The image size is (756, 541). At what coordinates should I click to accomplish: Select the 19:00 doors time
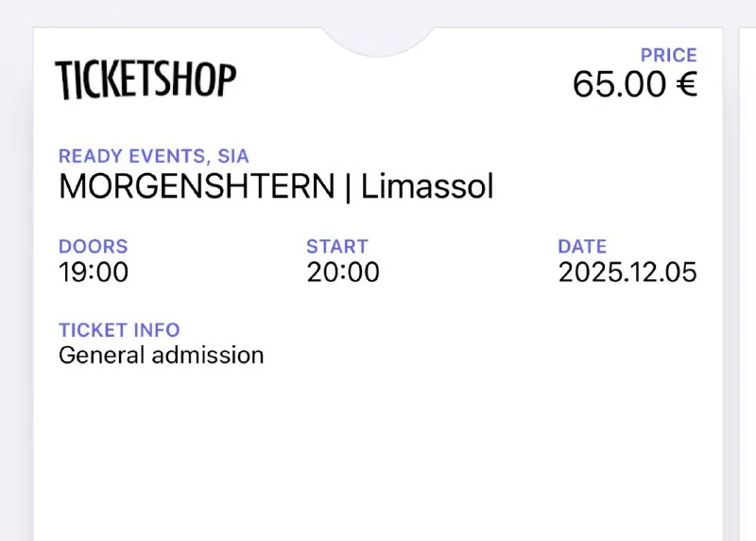[x=93, y=272]
